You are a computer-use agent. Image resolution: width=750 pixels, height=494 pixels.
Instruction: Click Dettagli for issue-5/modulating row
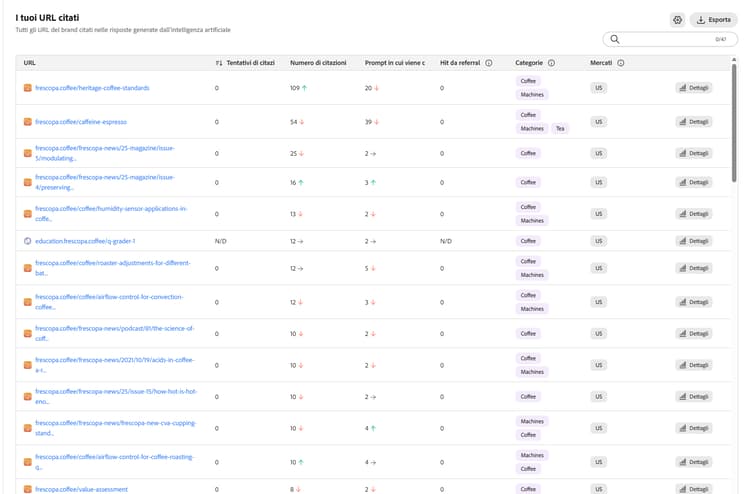point(694,154)
